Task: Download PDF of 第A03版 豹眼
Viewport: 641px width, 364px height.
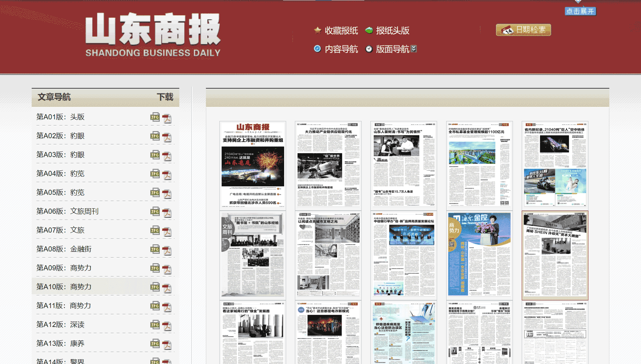Action: tap(167, 156)
